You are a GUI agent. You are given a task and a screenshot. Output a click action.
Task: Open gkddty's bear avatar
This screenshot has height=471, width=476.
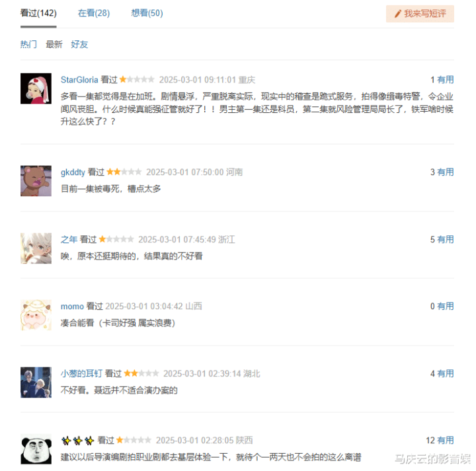pos(36,181)
